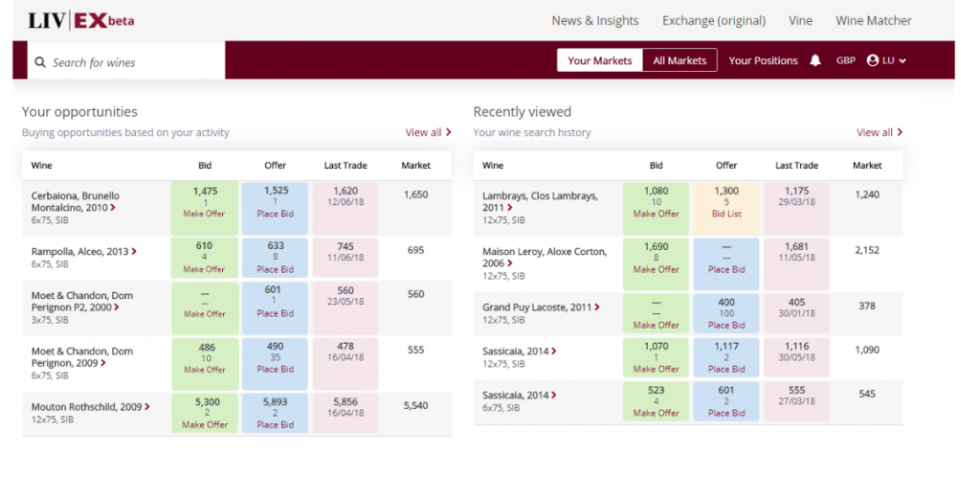Make Offer on Cerbaiona bid 1,475

click(x=205, y=214)
